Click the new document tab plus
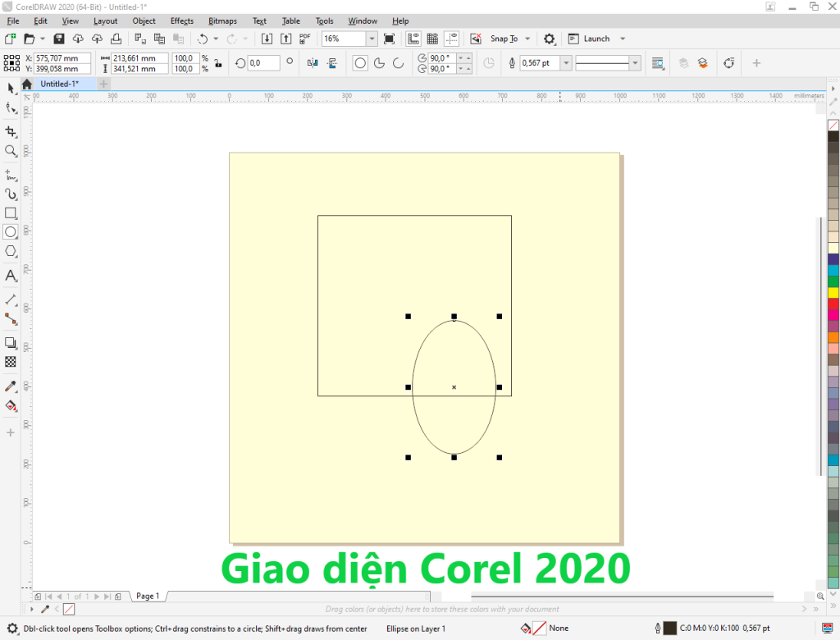 tap(104, 84)
